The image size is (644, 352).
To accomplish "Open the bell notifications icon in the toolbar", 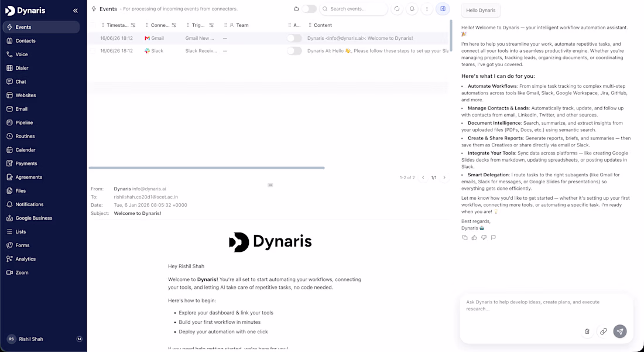I will 412,9.
